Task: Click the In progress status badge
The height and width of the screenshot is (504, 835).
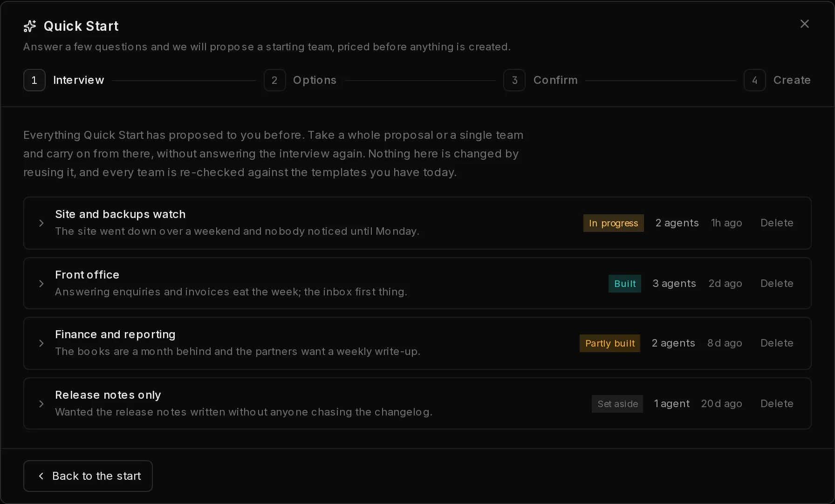Action: (x=613, y=223)
